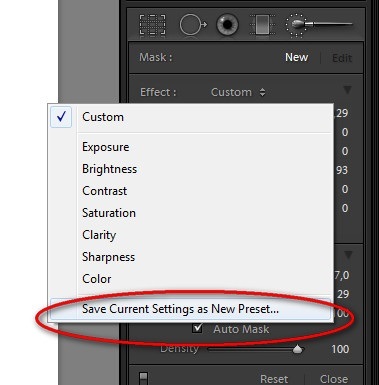Collapse the Effect section disclosure triangle
This screenshot has height=385, width=379.
[347, 89]
